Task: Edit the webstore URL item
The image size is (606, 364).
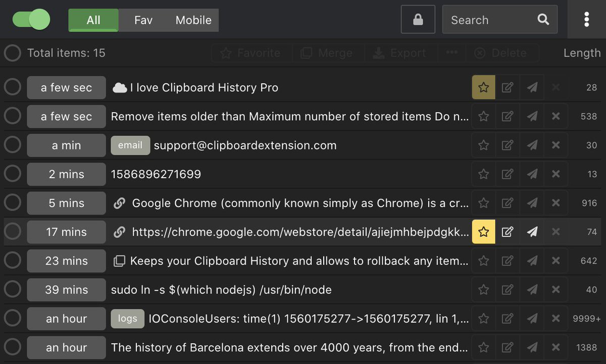Action: click(508, 232)
